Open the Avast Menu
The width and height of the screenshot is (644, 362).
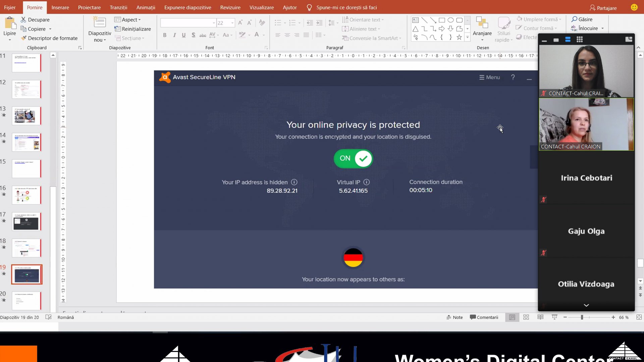pos(489,77)
